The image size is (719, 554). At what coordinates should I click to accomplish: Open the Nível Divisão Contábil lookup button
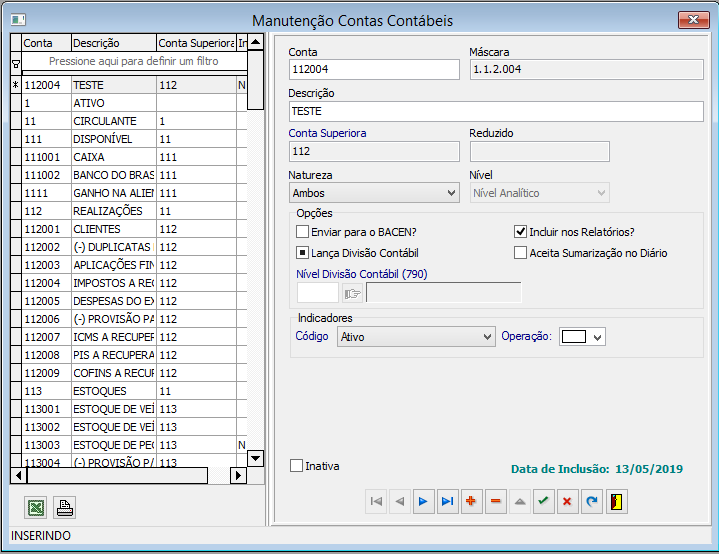[x=353, y=293]
